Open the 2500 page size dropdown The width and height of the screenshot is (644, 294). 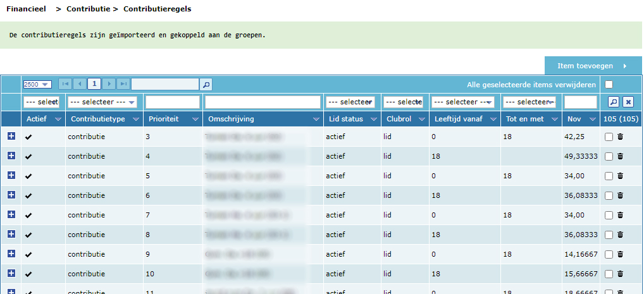[37, 84]
